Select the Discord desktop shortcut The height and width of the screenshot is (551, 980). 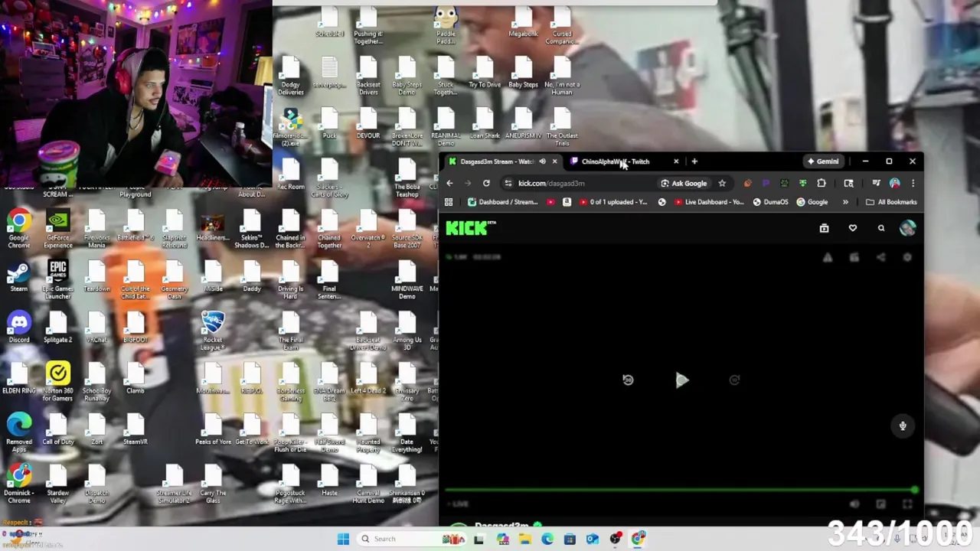pyautogui.click(x=19, y=328)
